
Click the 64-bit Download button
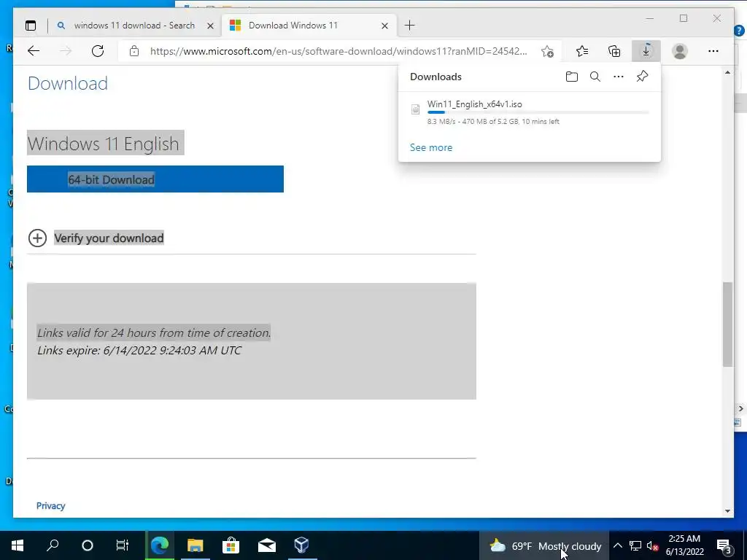pyautogui.click(x=155, y=179)
